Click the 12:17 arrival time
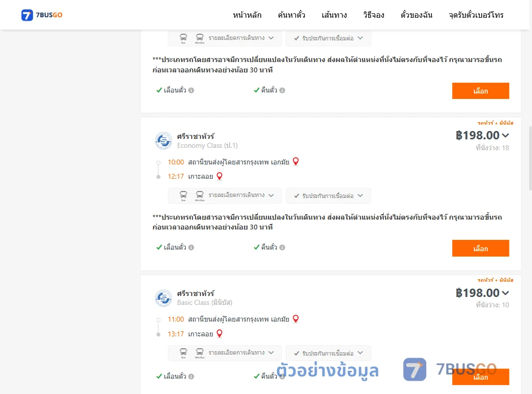The image size is (532, 394). tap(176, 176)
